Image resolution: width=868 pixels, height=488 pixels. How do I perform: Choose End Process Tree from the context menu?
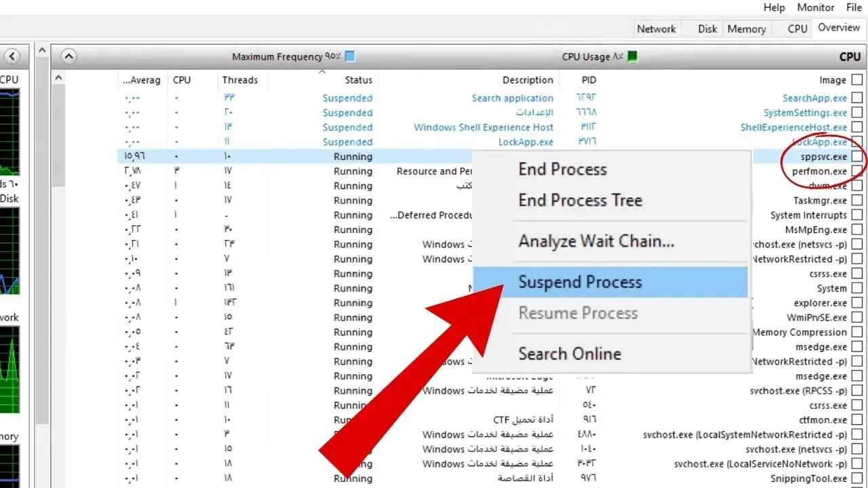(580, 200)
